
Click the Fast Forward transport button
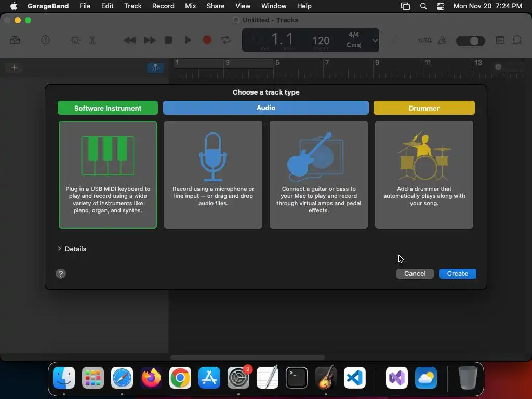click(149, 41)
